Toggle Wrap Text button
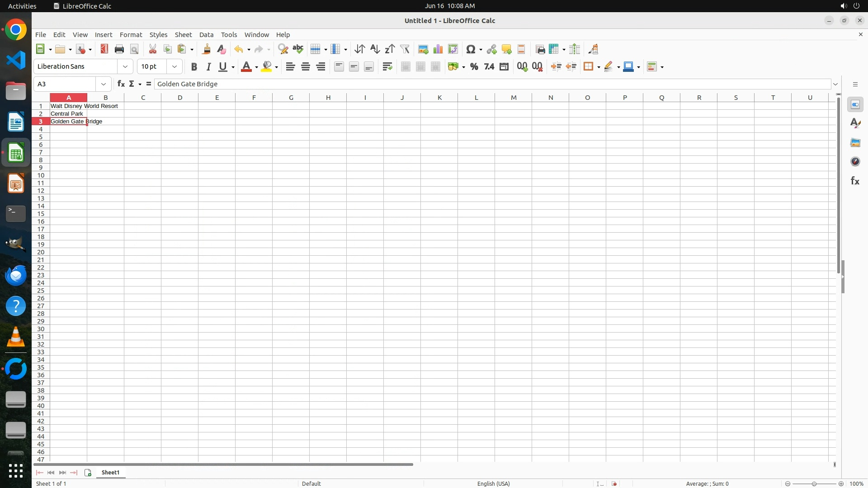 click(387, 67)
